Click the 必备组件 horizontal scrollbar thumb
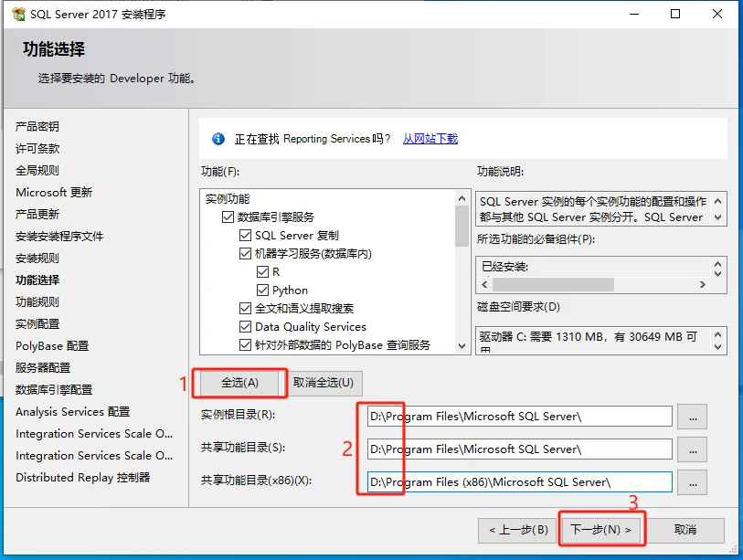The image size is (743, 560). click(554, 284)
